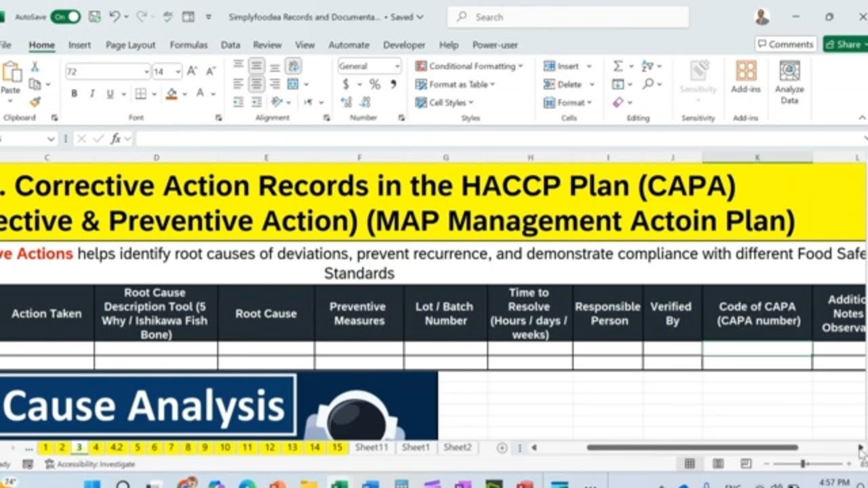Click the Format Painter brush icon
Image resolution: width=868 pixels, height=488 pixels.
coord(35,102)
